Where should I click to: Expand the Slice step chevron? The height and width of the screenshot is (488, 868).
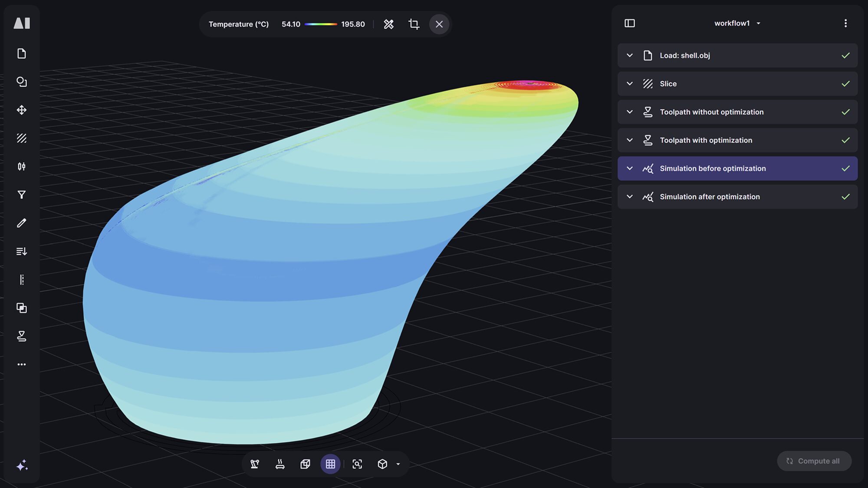click(630, 84)
